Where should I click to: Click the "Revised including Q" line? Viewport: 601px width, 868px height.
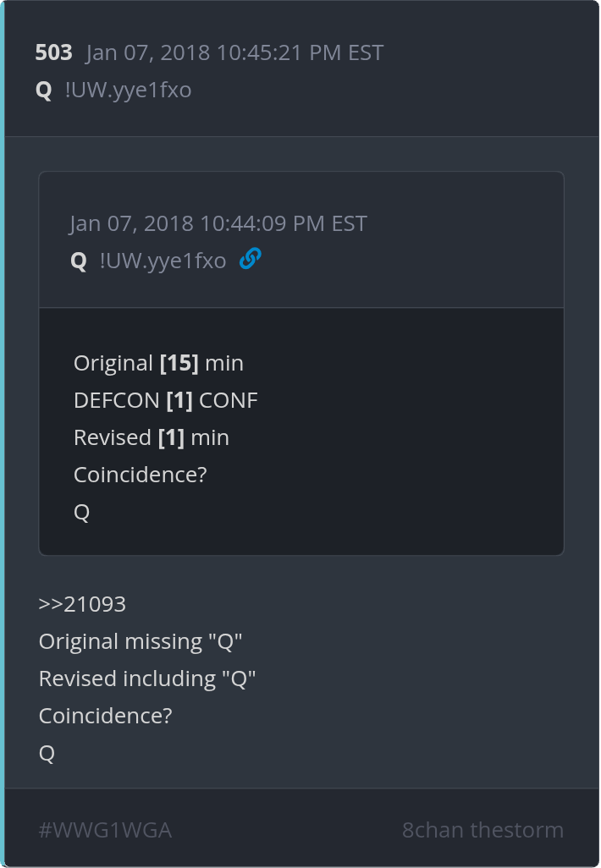147,678
